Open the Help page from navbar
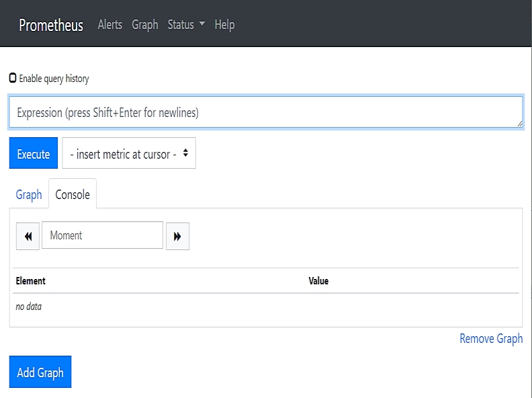 [x=224, y=25]
